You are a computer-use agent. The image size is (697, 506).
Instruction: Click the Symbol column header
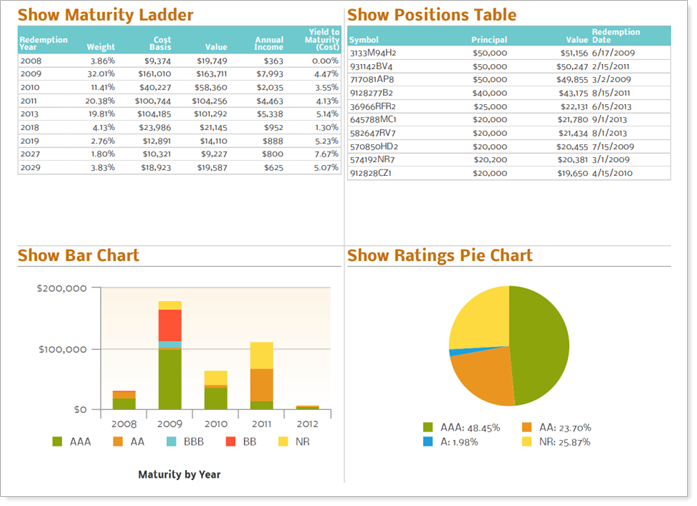[x=364, y=40]
